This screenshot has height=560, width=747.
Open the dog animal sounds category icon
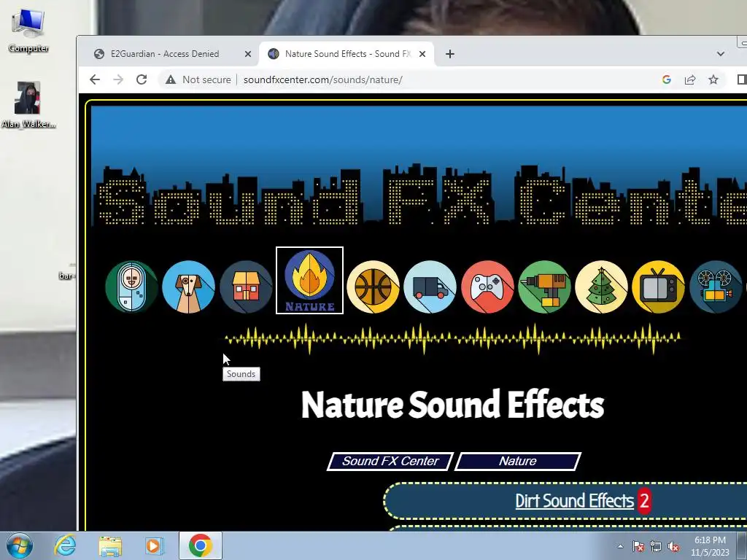189,287
